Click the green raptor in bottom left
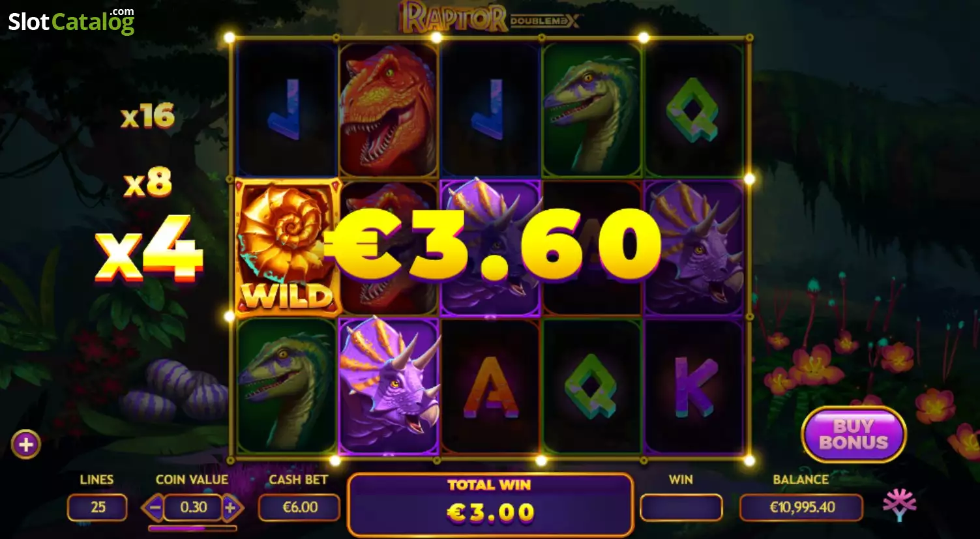The width and height of the screenshot is (980, 539). (286, 386)
